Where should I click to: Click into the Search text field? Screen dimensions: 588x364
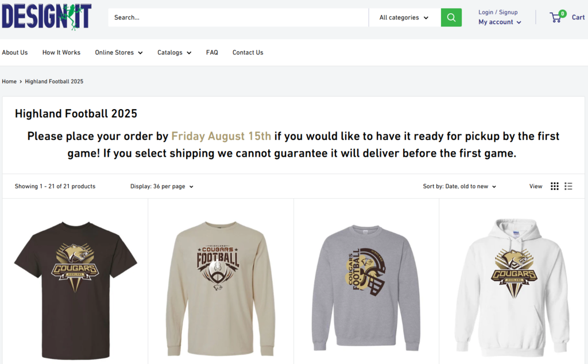pos(238,17)
